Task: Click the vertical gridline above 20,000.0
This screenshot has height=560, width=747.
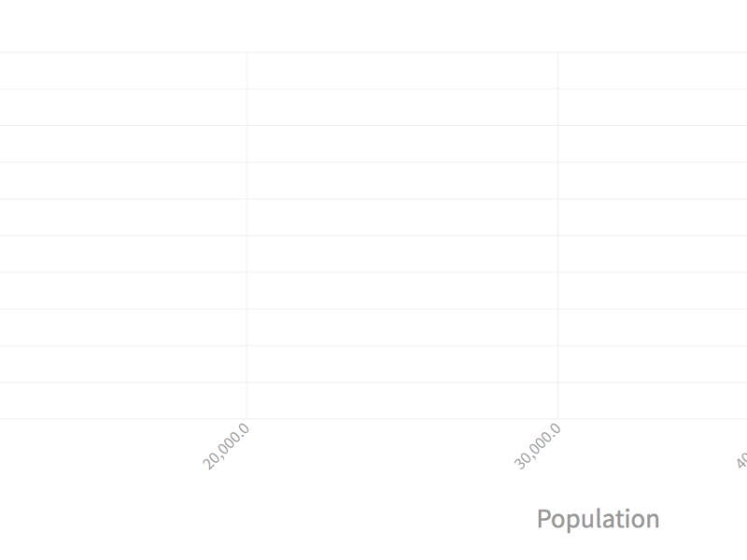Action: click(x=247, y=233)
